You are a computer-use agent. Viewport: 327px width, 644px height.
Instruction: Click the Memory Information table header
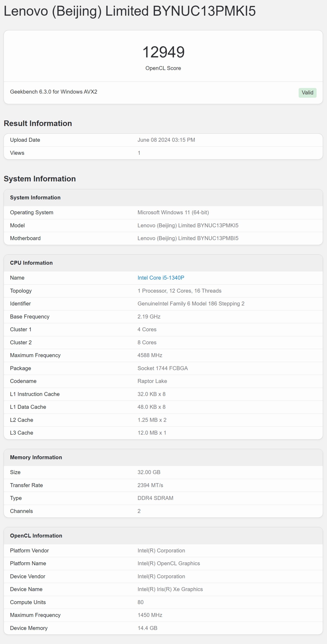coord(36,457)
